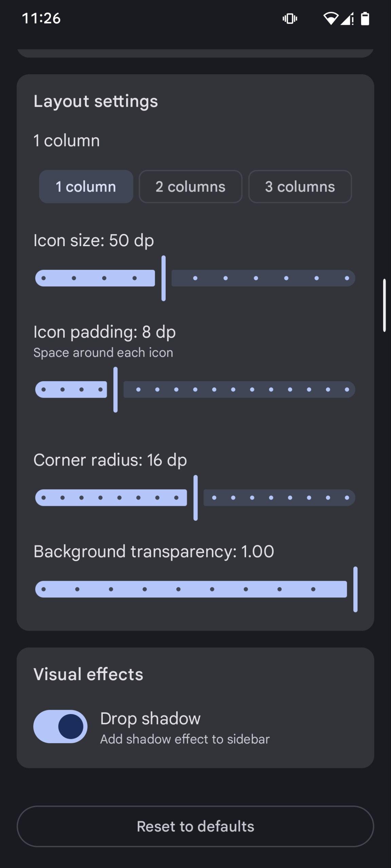Tap the clock time in status bar

click(x=41, y=18)
